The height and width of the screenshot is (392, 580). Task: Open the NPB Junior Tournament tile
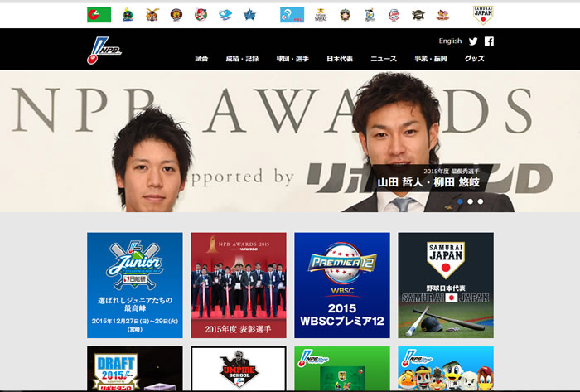tap(134, 285)
